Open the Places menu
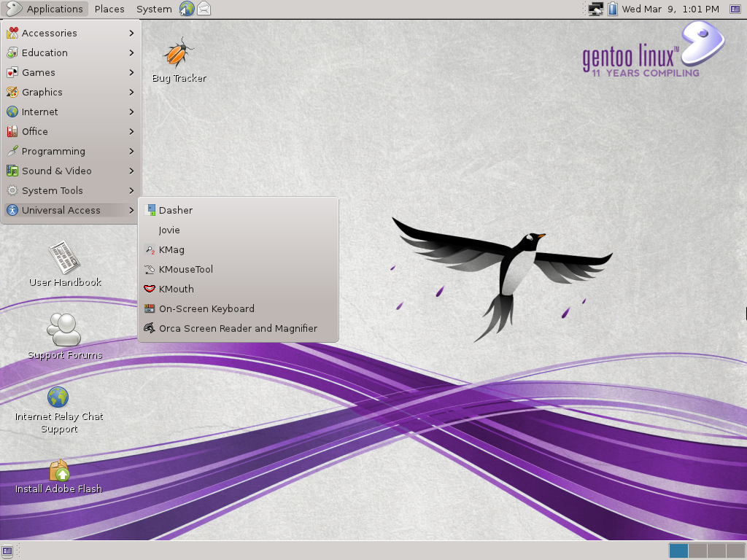747x560 pixels. [x=109, y=9]
